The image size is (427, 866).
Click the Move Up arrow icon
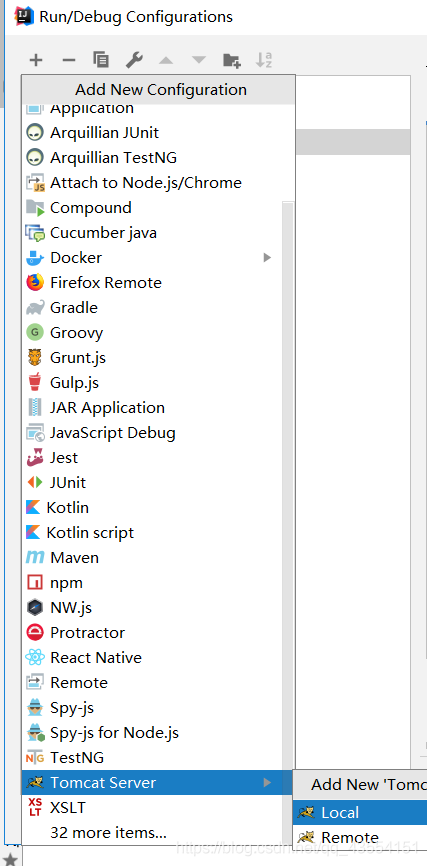pyautogui.click(x=166, y=60)
